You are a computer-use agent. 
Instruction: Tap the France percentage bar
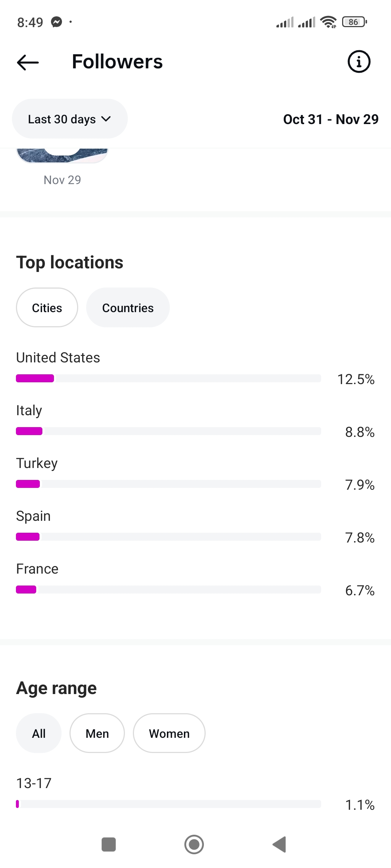pos(168,590)
